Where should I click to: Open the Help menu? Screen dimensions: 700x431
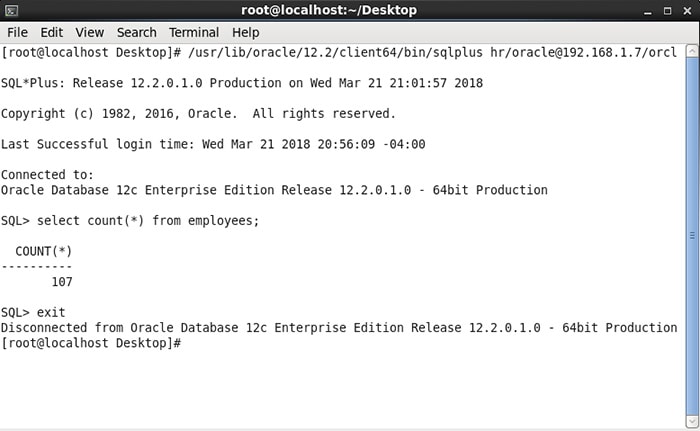246,32
